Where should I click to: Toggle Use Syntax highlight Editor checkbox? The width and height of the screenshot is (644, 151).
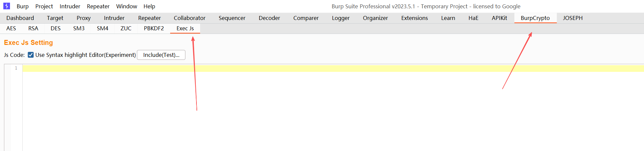click(31, 55)
